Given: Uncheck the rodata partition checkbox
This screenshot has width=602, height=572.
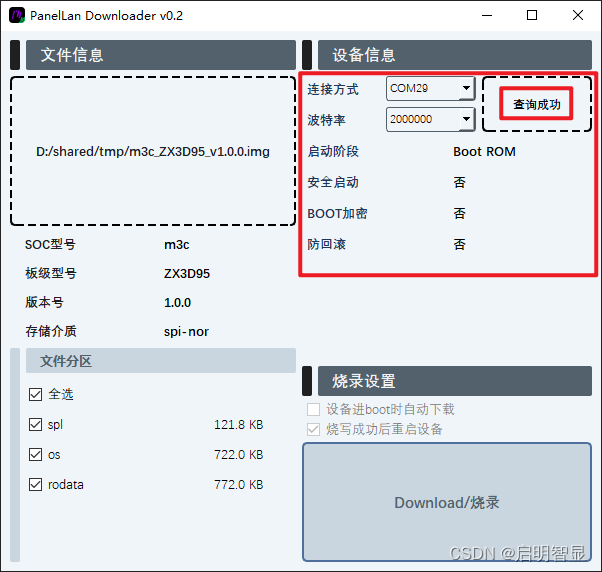Looking at the screenshot, I should click(36, 484).
